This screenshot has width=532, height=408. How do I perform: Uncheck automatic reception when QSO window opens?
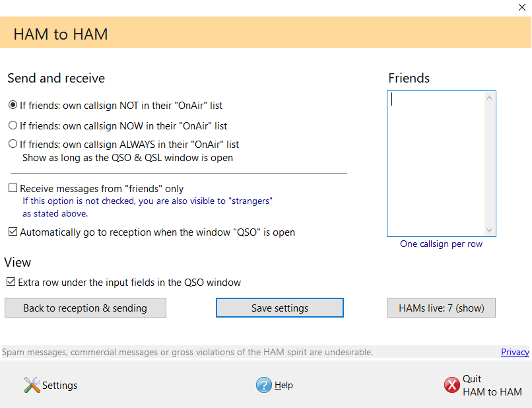point(13,232)
